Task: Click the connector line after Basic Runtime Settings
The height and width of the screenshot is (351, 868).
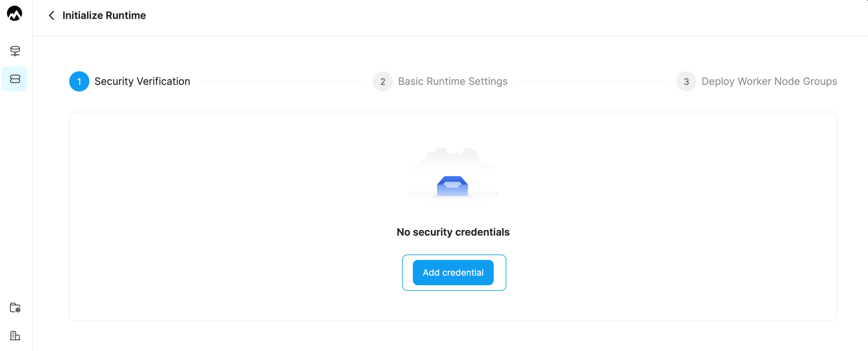Action: [x=592, y=81]
